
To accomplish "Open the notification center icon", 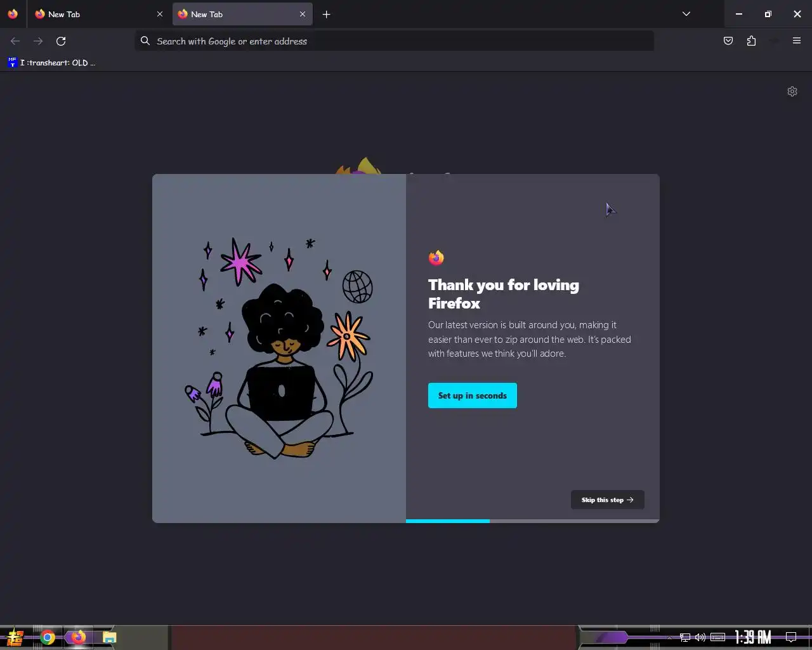I will coord(791,637).
